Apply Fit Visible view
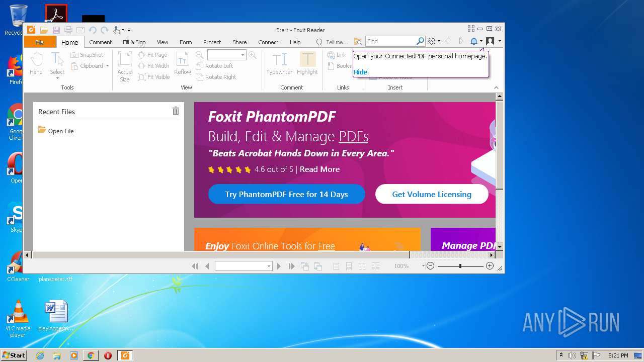 154,77
